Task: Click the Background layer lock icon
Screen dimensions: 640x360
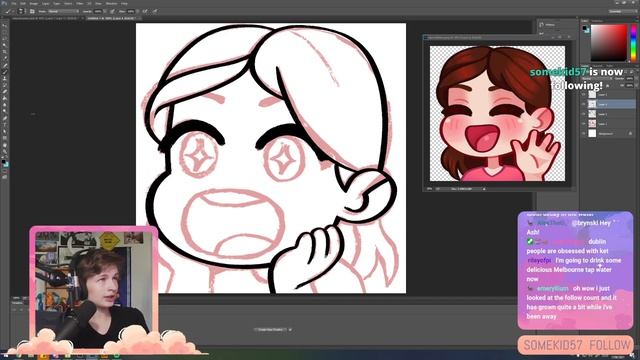Action: tap(631, 133)
